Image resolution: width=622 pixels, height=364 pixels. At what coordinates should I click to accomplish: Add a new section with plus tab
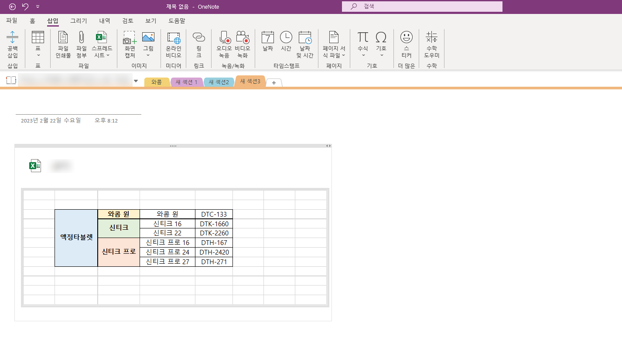pyautogui.click(x=274, y=83)
